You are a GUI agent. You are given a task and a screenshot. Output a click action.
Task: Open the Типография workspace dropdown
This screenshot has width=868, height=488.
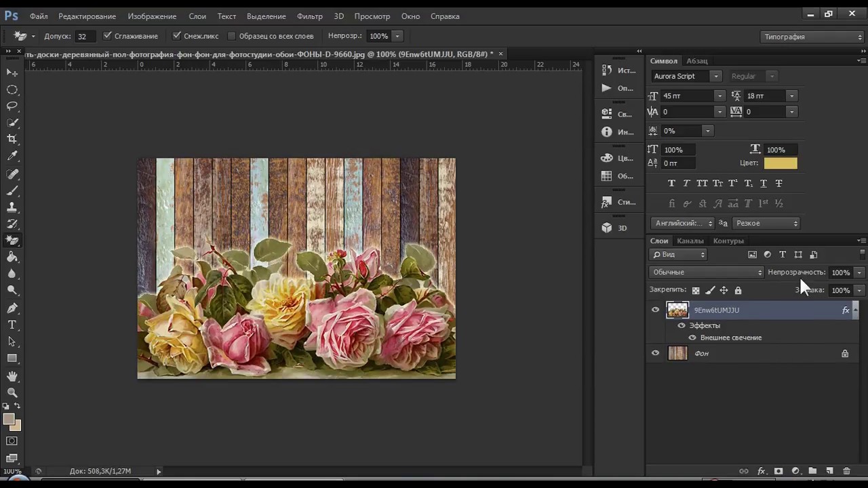click(x=812, y=37)
